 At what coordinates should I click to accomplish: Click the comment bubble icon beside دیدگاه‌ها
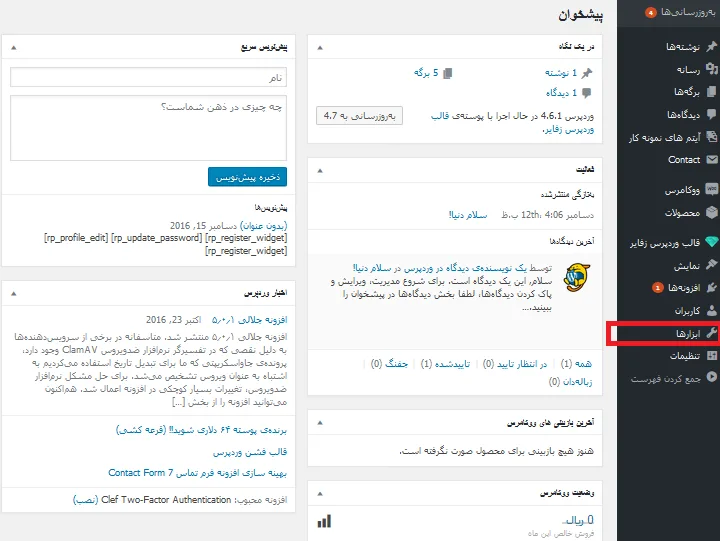(711, 114)
